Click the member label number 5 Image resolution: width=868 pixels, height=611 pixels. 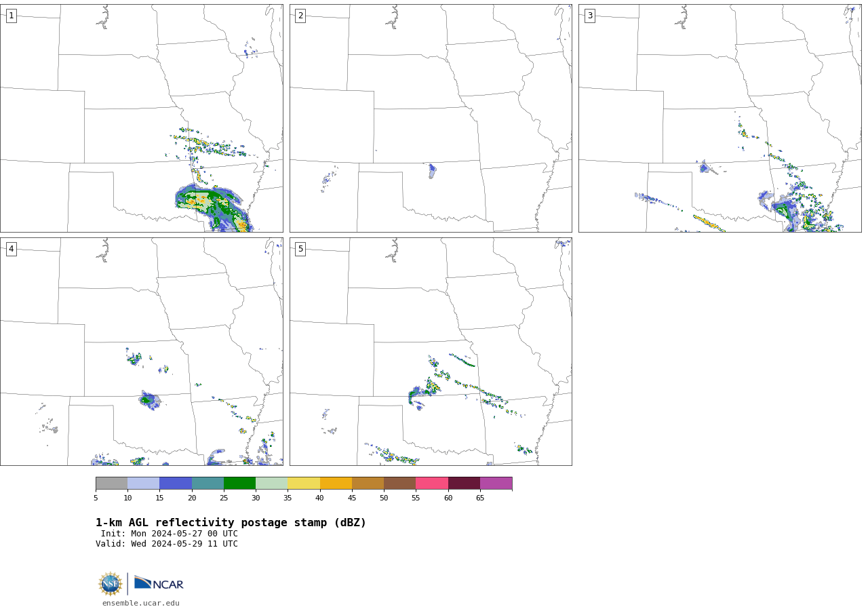tap(300, 249)
